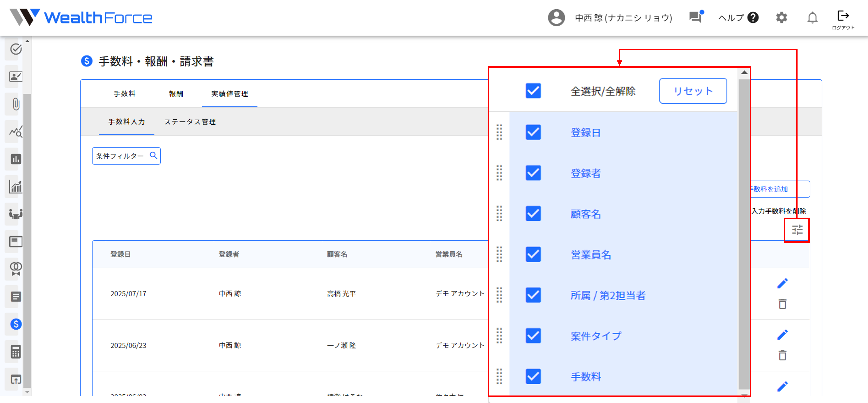The image size is (868, 403).
Task: Open the dollar fee icon in sidebar
Action: click(x=16, y=324)
